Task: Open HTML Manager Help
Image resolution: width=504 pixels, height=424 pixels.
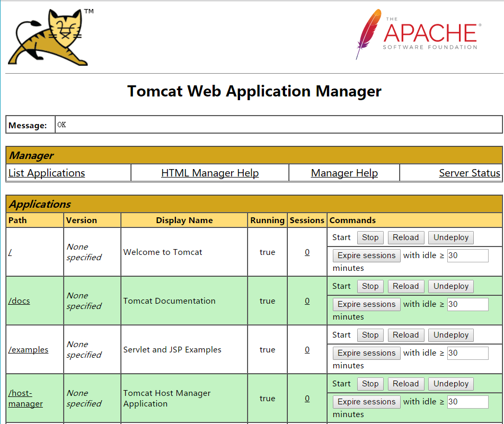Action: tap(209, 173)
